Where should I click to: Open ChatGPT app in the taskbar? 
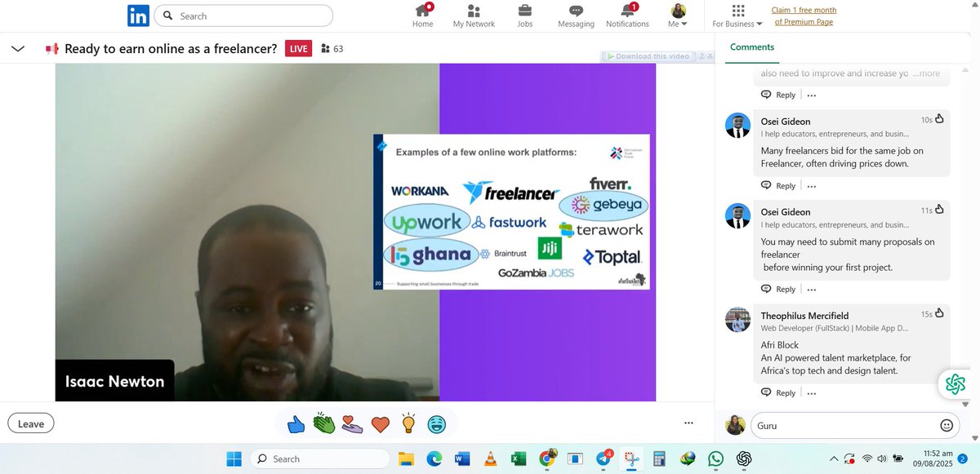tap(743, 458)
